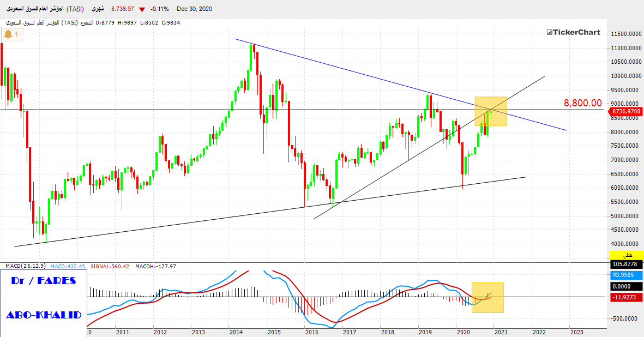Click the 2014 year label on time axis
This screenshot has height=337, width=644.
coord(236,332)
